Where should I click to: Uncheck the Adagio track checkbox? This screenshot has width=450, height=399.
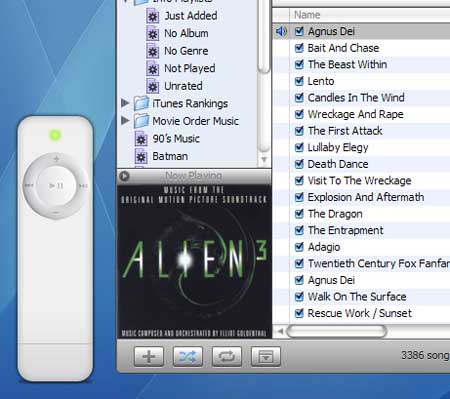(299, 247)
